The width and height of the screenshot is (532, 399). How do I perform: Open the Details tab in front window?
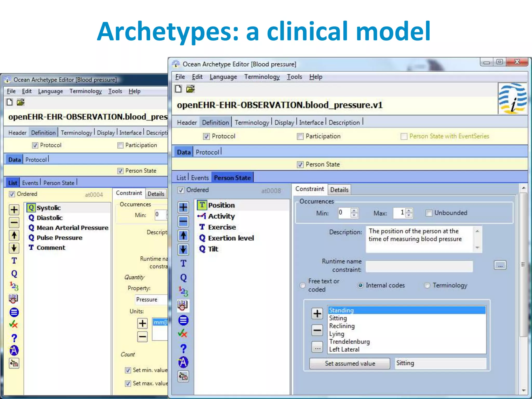pos(339,190)
